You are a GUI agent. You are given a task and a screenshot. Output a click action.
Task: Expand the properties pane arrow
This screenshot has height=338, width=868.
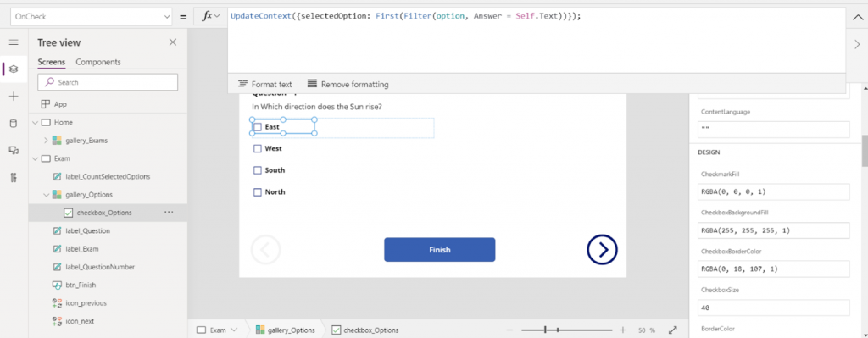click(857, 44)
